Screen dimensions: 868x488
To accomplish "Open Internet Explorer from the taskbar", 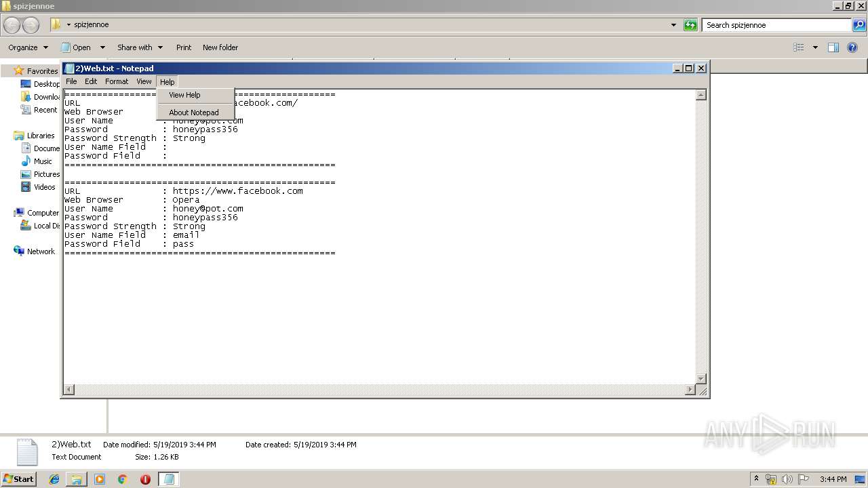I will coord(54,479).
